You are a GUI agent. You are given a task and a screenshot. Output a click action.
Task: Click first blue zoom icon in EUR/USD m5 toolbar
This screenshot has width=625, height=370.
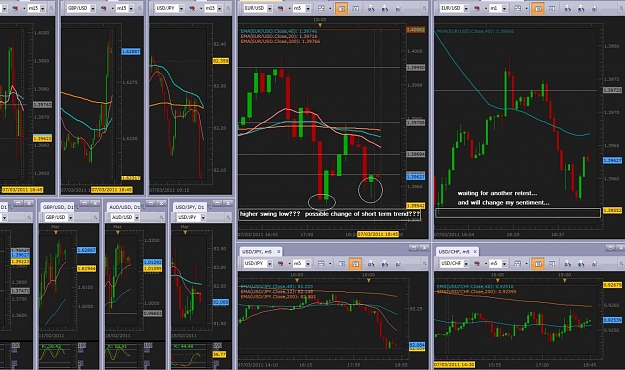pyautogui.click(x=371, y=8)
